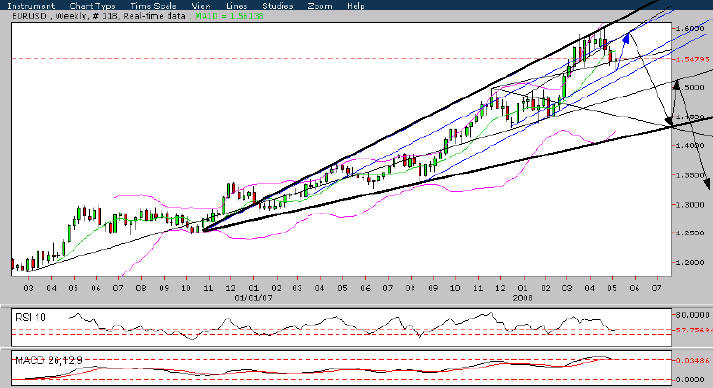Click the 01/01/07 date label
The height and width of the screenshot is (388, 713).
pyautogui.click(x=253, y=298)
